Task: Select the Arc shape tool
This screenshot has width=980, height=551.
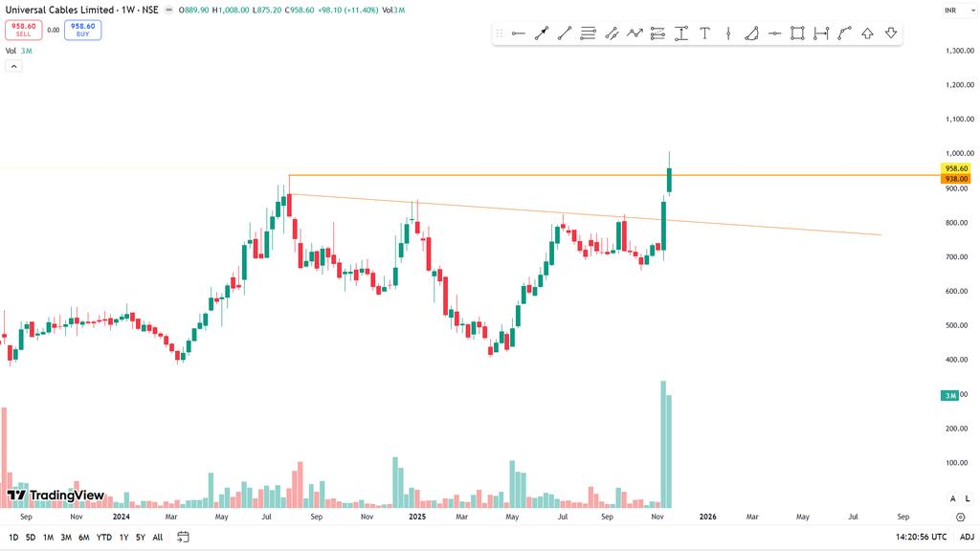Action: click(x=751, y=33)
